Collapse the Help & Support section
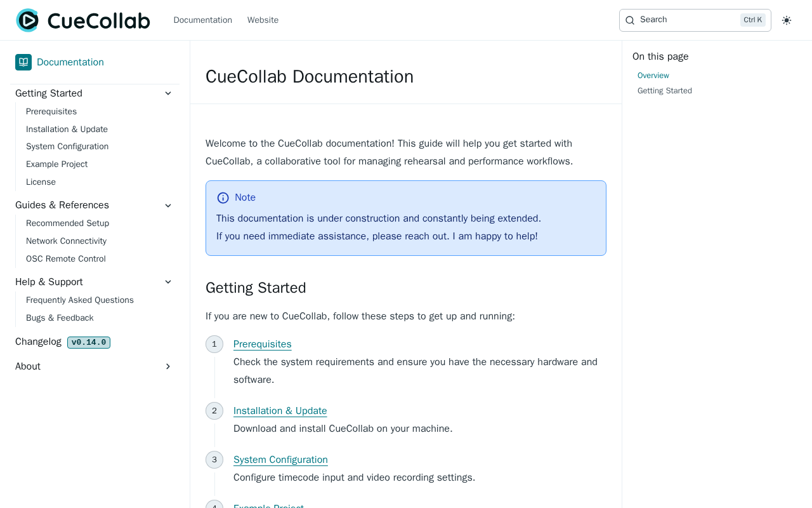The width and height of the screenshot is (812, 508). [168, 282]
